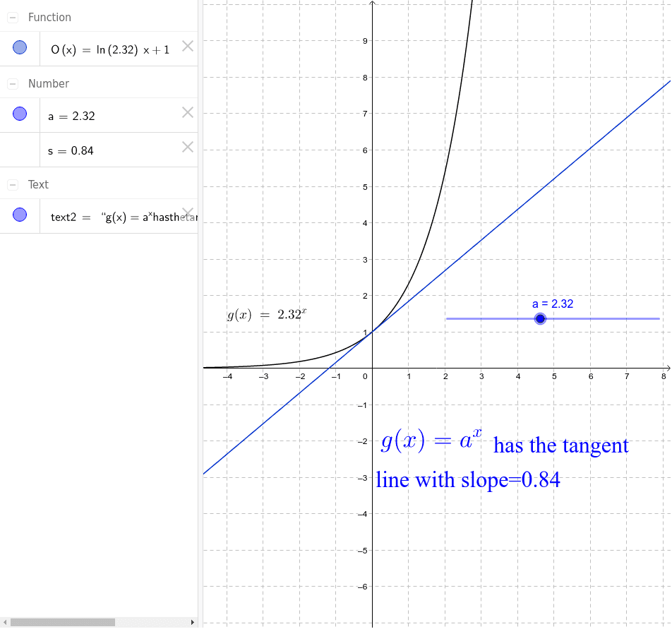Click the a = 2.32 slider label

(x=553, y=304)
